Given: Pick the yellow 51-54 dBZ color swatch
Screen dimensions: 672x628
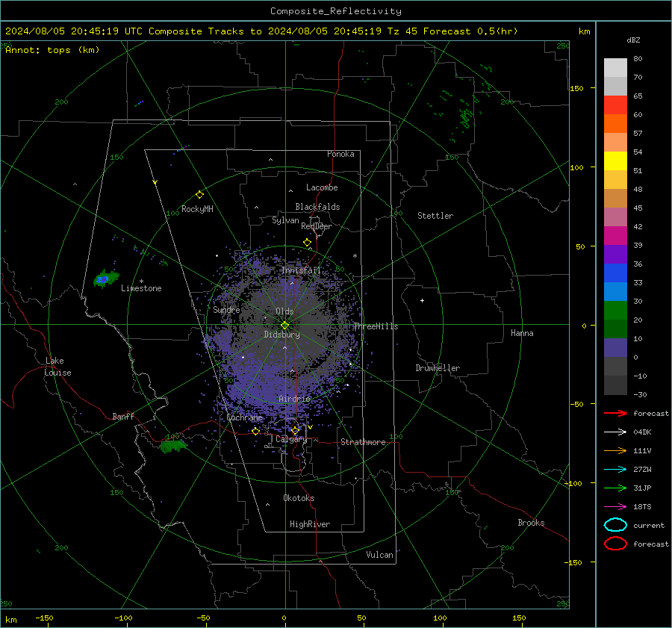Looking at the screenshot, I should tap(615, 161).
